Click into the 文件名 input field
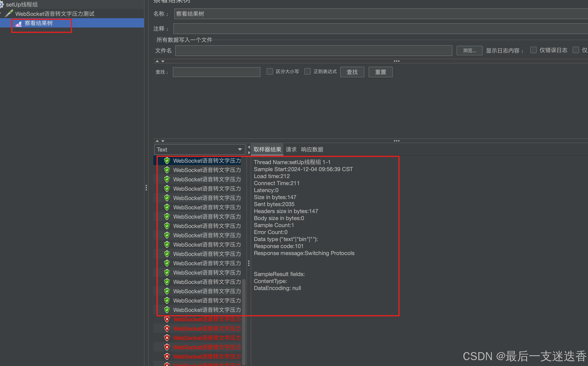Image resolution: width=588 pixels, height=366 pixels. pyautogui.click(x=314, y=51)
